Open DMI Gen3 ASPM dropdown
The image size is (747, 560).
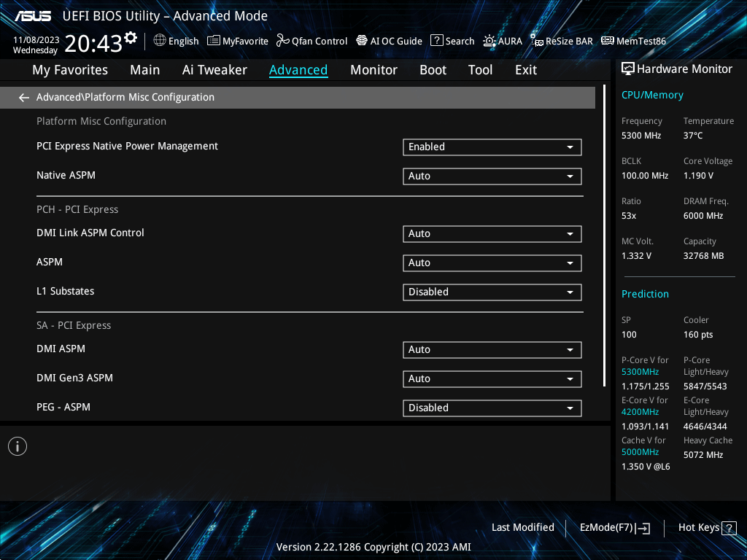(492, 379)
